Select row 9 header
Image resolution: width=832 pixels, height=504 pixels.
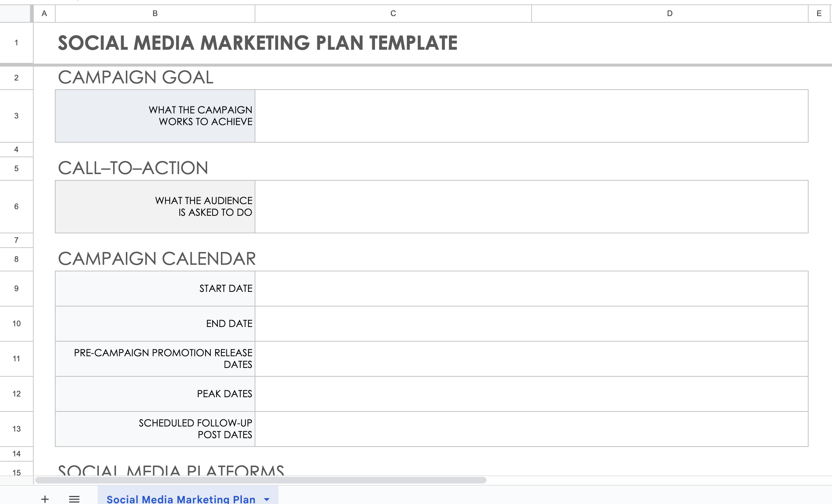coord(16,289)
